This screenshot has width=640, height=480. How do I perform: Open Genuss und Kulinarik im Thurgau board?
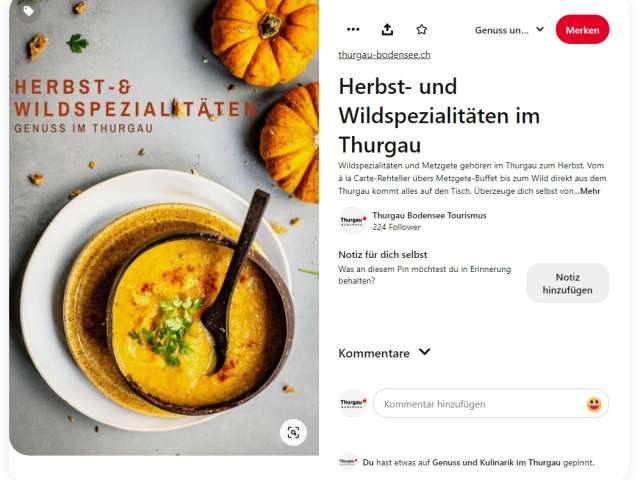click(496, 462)
